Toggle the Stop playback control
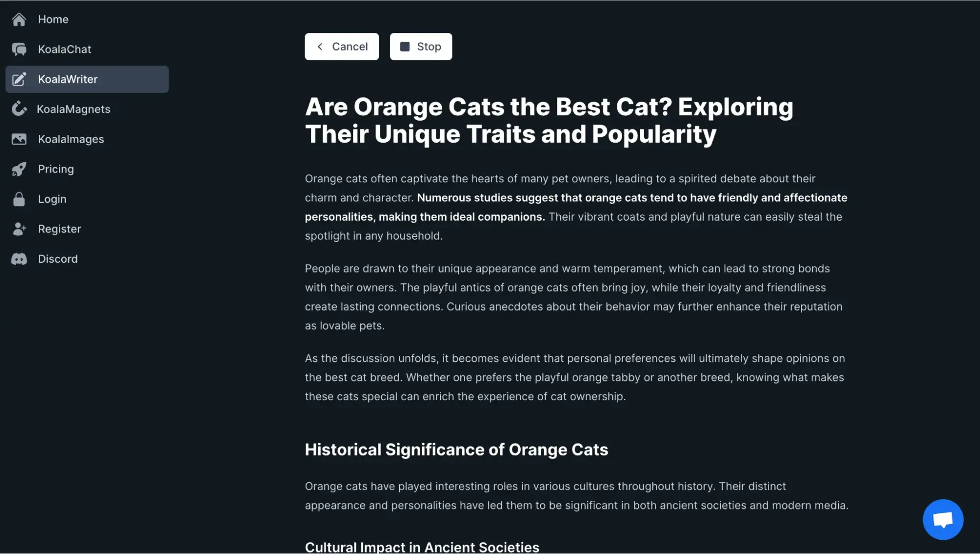Image resolution: width=980 pixels, height=554 pixels. tap(421, 46)
